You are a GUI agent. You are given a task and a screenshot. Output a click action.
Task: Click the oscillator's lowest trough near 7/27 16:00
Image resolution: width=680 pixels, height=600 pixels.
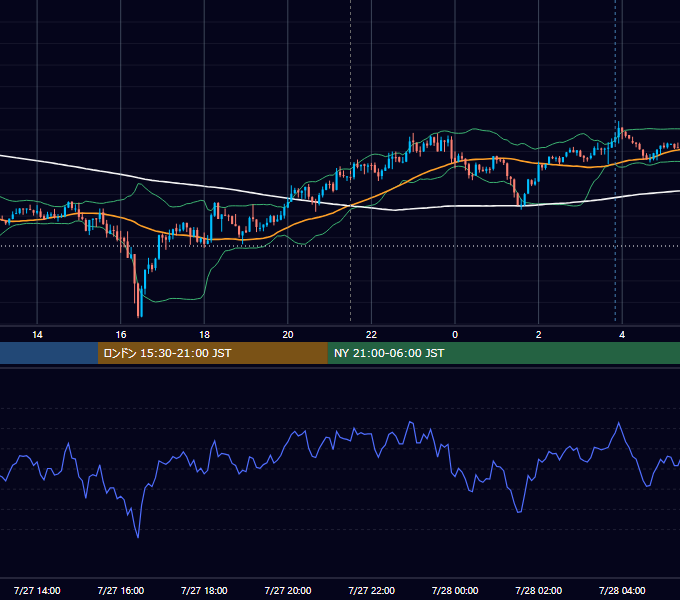(x=138, y=537)
